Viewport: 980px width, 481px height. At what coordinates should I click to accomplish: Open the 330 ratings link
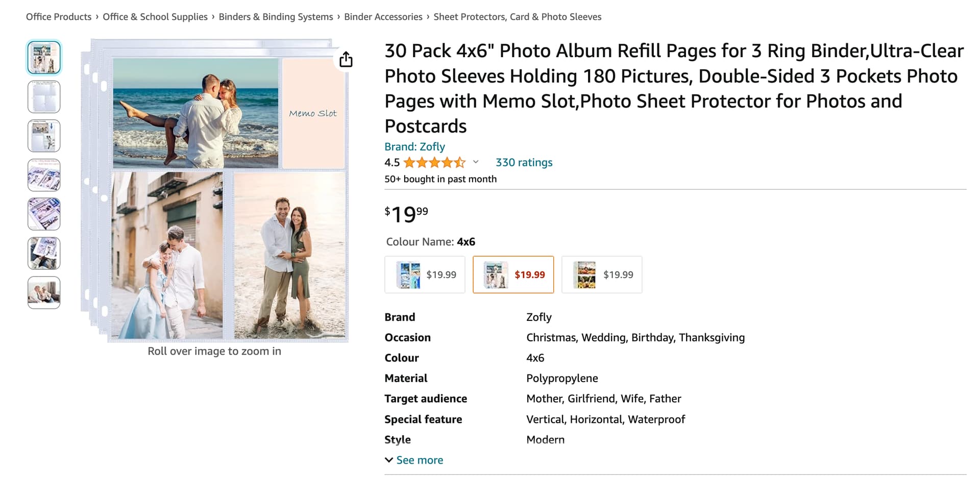tap(524, 163)
